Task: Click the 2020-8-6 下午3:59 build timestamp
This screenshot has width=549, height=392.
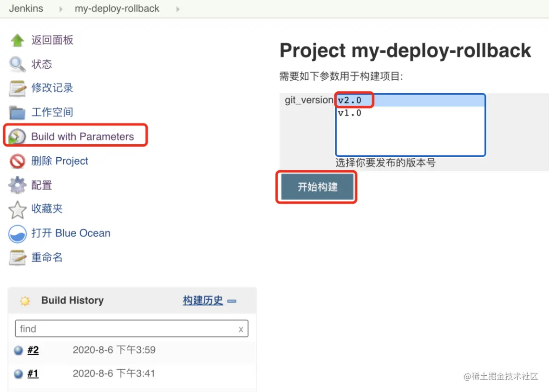Action: pos(114,350)
